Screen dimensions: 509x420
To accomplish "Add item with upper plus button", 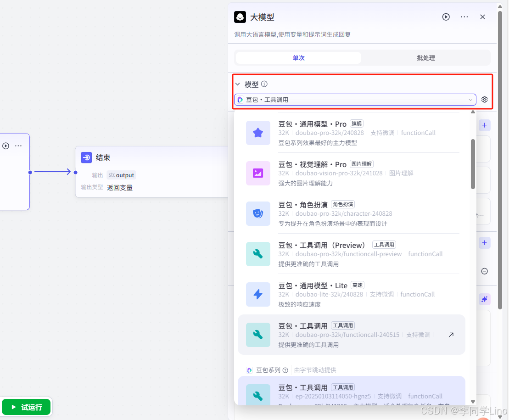I will (484, 125).
